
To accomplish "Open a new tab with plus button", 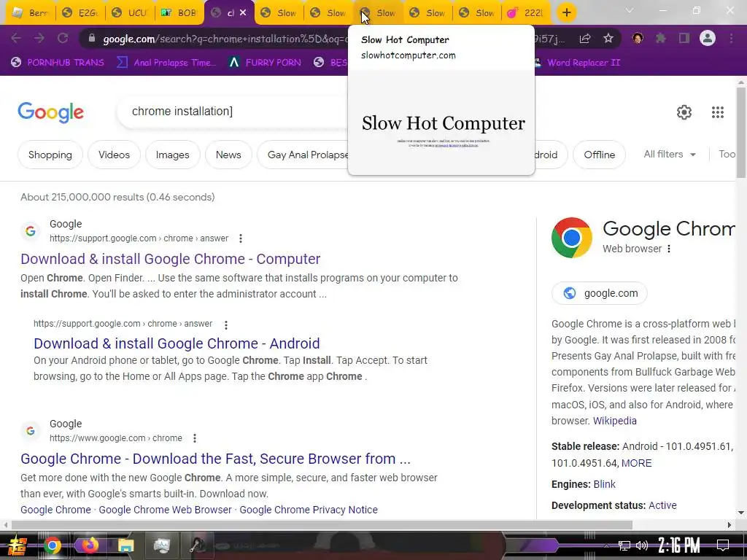I will tap(566, 13).
